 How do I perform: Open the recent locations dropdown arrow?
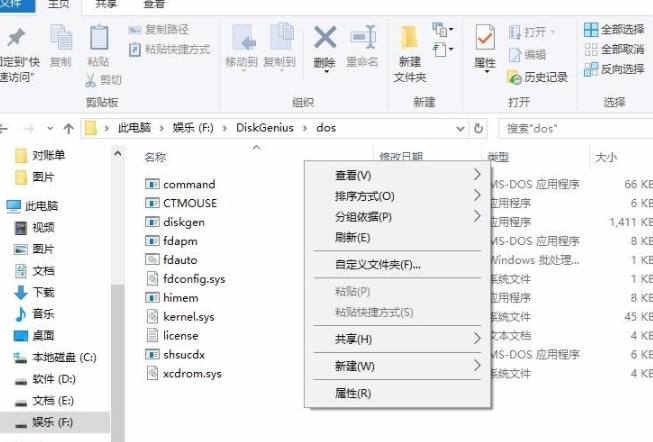pos(50,128)
